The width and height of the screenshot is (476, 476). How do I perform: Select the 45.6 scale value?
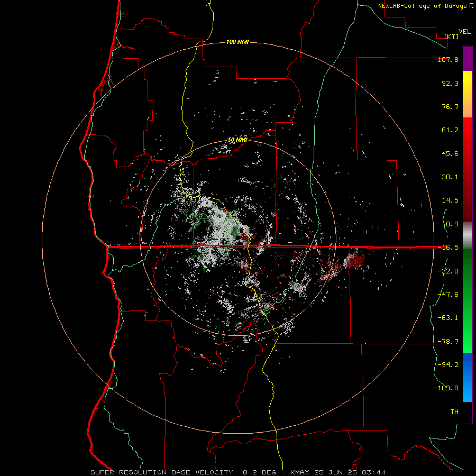click(450, 153)
